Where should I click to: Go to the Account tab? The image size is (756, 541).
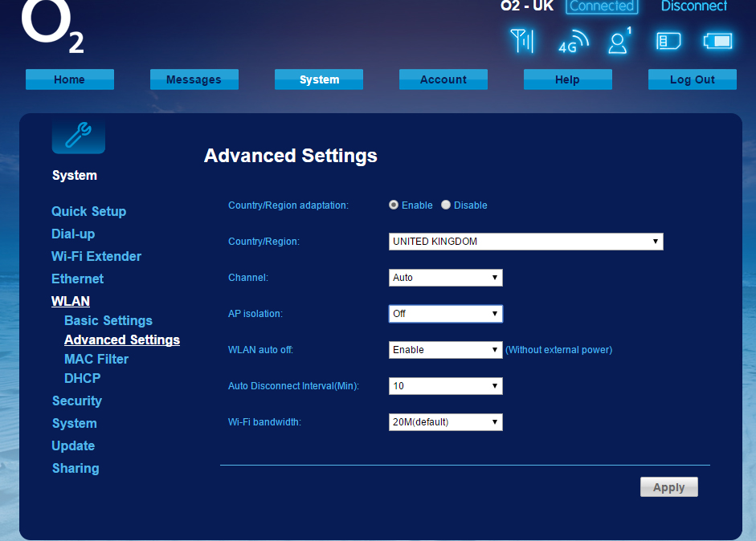[443, 79]
